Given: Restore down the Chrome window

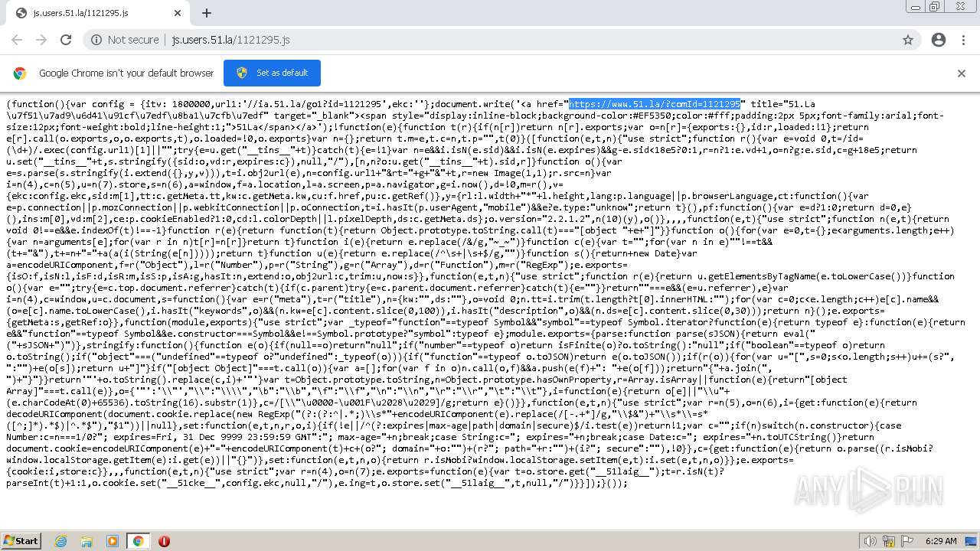Looking at the screenshot, I should coord(935,6).
